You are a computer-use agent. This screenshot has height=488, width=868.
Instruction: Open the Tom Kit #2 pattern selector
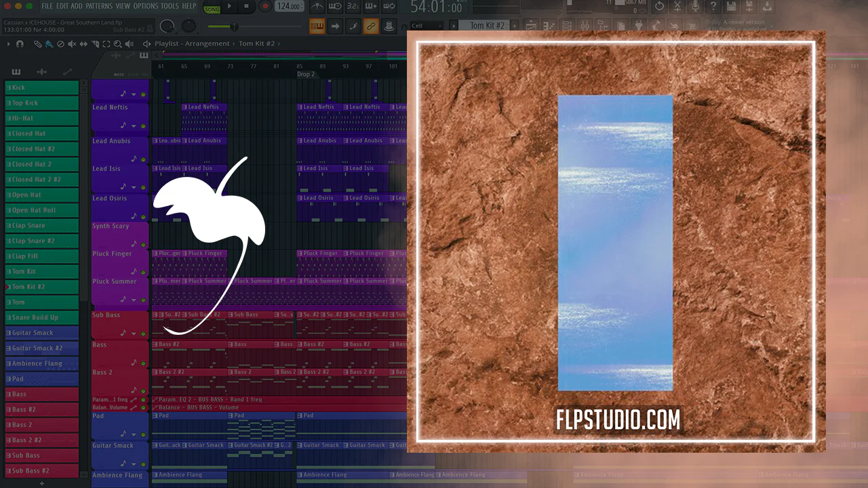tap(484, 26)
